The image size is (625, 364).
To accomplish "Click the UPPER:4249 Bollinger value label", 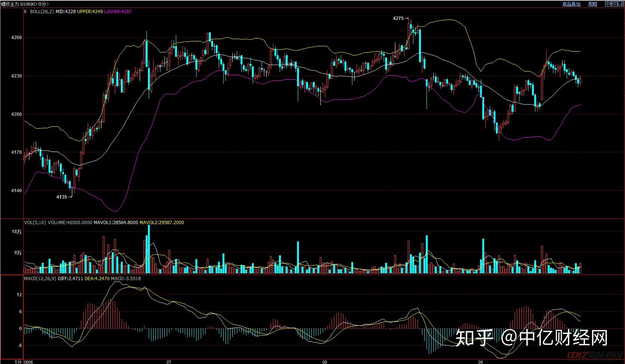I will pos(90,12).
